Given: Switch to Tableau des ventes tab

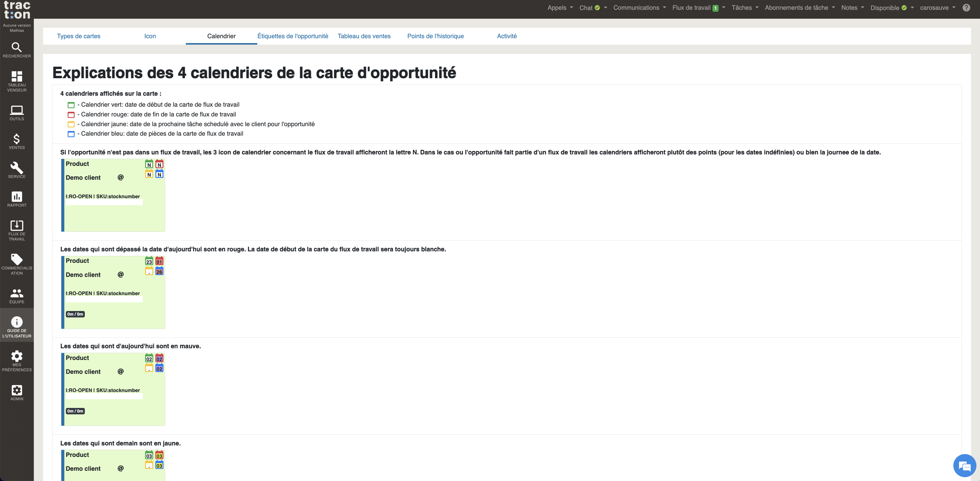Looking at the screenshot, I should pyautogui.click(x=364, y=36).
